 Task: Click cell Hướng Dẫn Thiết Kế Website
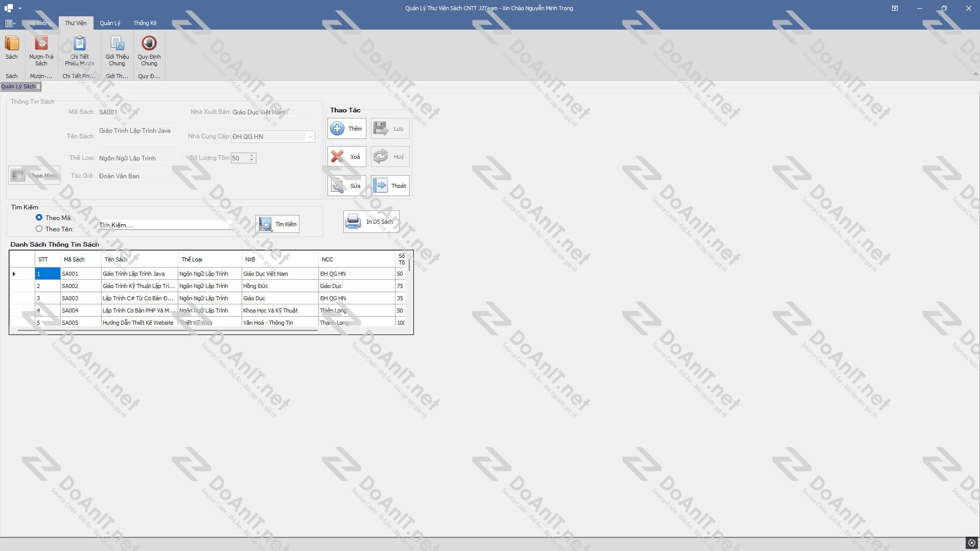click(139, 322)
